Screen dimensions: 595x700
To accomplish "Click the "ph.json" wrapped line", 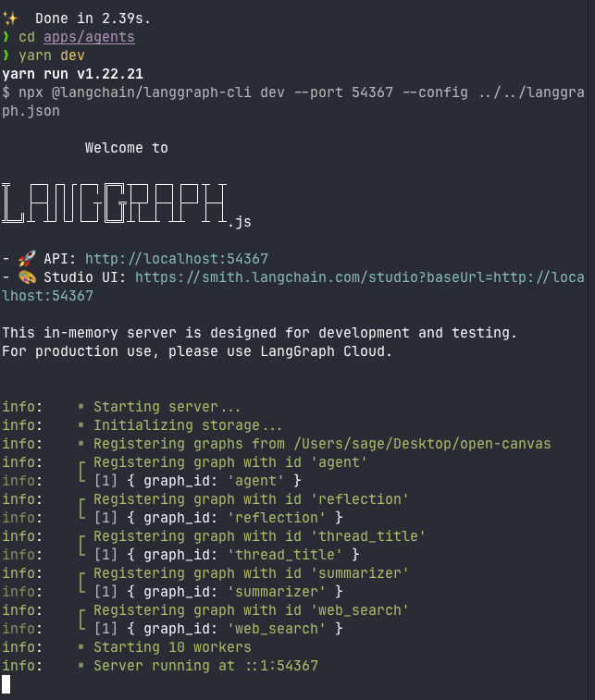I will pyautogui.click(x=31, y=111).
